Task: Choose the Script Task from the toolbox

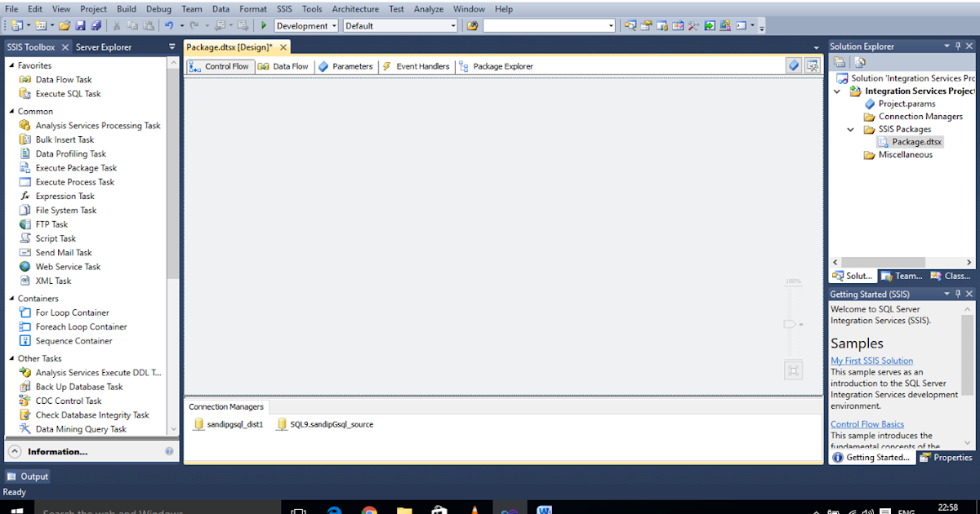Action: tap(55, 237)
